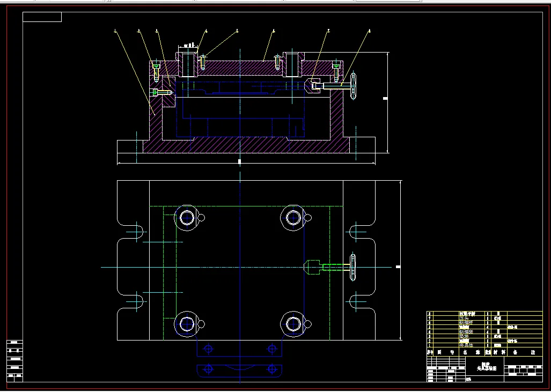Click the grip on the section view height dimension
This screenshot has height=392, width=551.
pos(385,98)
